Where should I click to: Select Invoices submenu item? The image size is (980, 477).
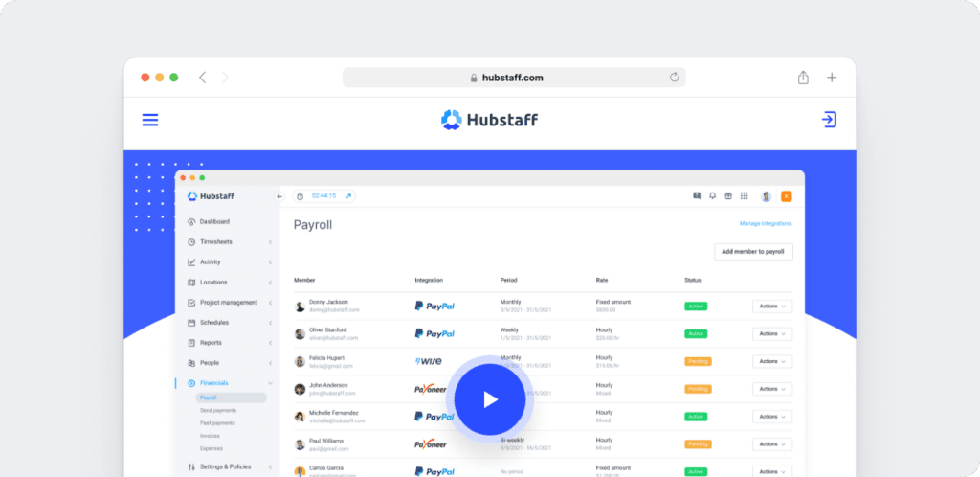point(210,436)
